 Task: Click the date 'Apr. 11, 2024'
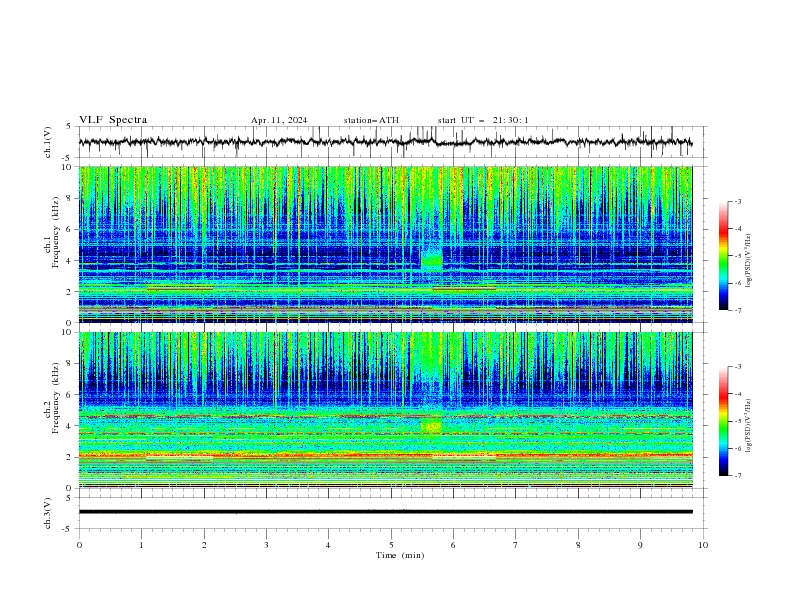coord(279,120)
